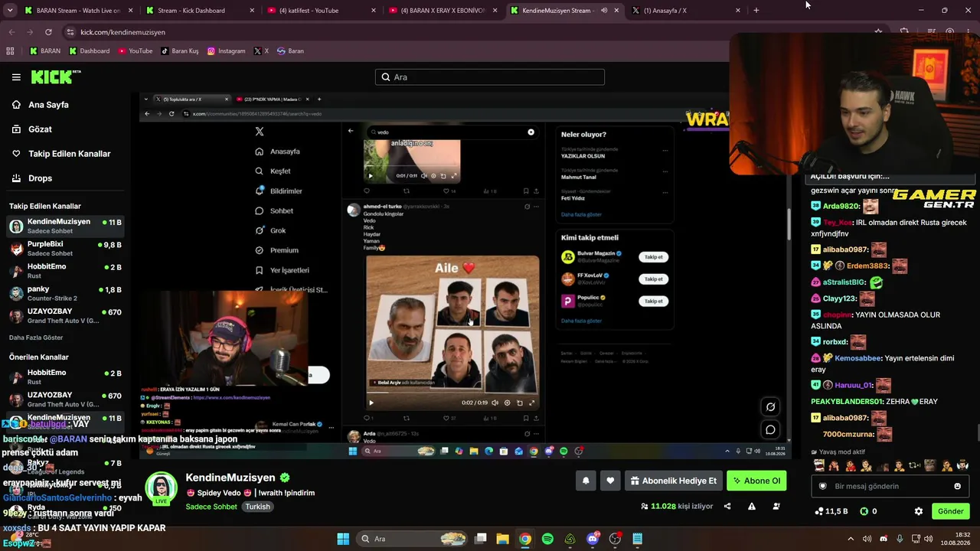Open the Dashboard bookmark
Viewport: 980px width, 551px height.
[x=89, y=51]
